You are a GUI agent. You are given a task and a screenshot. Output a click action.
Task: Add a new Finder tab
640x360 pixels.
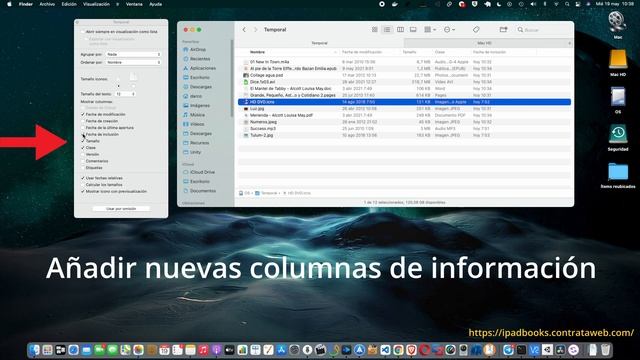569,43
